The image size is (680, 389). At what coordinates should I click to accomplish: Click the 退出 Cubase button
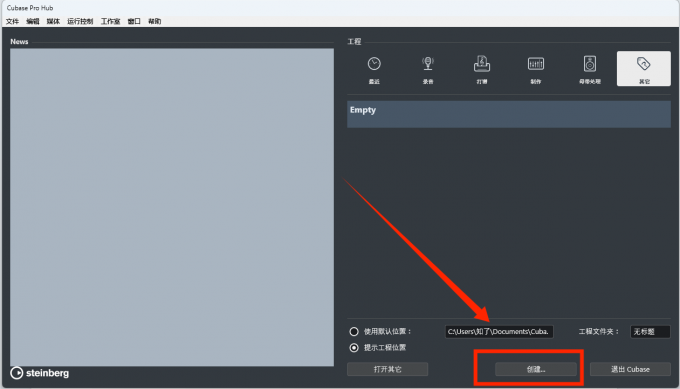click(630, 369)
